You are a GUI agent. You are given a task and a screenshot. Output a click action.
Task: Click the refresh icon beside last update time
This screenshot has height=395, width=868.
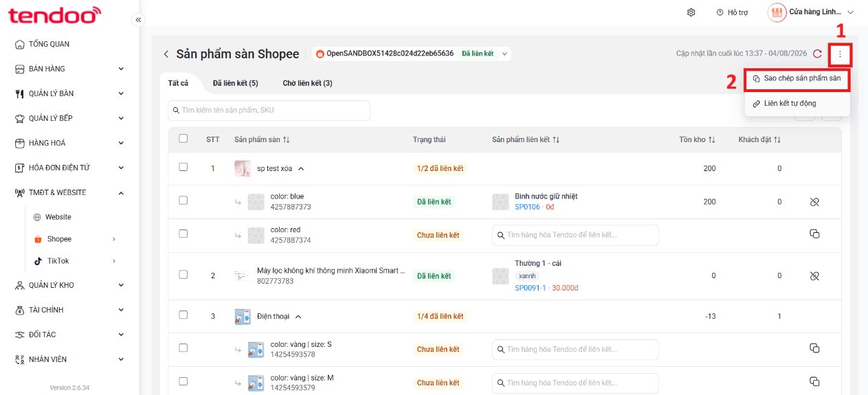817,54
